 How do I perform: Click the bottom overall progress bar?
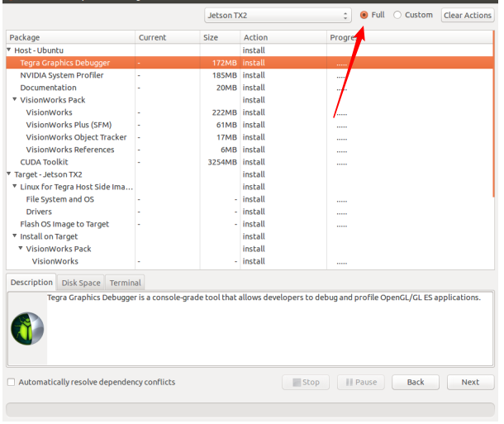(x=250, y=410)
